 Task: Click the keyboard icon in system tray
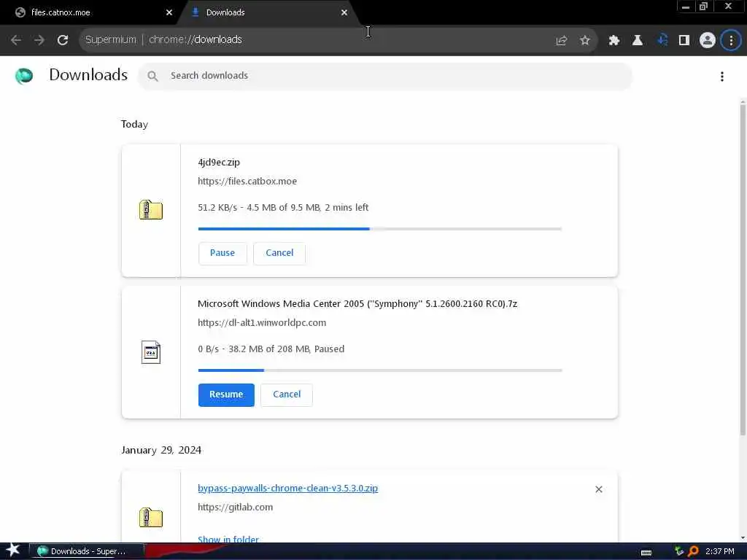646,553
